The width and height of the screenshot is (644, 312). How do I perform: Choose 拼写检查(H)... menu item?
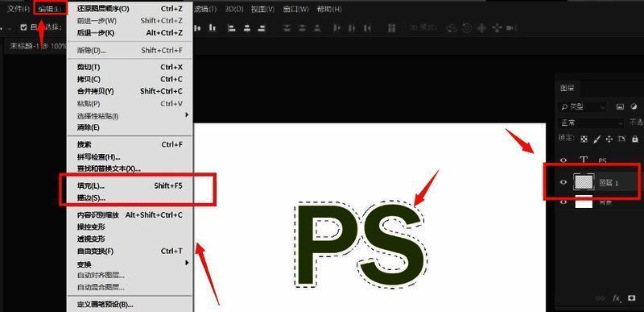coord(130,157)
